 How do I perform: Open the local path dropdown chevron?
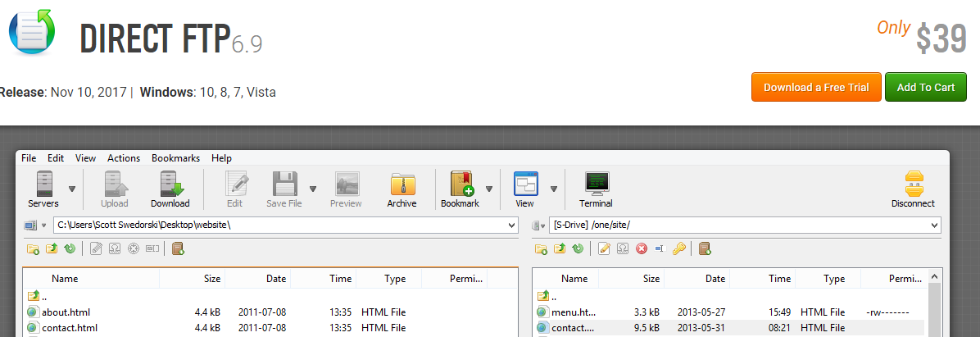pyautogui.click(x=512, y=225)
